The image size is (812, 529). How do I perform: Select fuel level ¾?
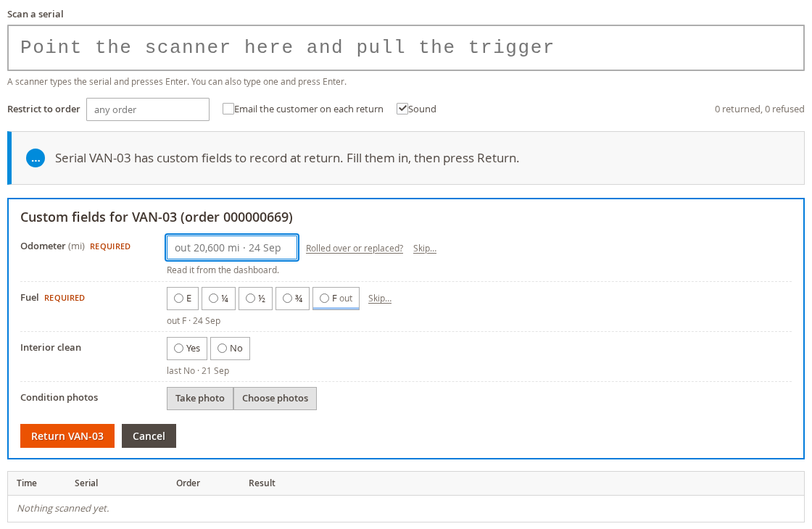(x=292, y=298)
